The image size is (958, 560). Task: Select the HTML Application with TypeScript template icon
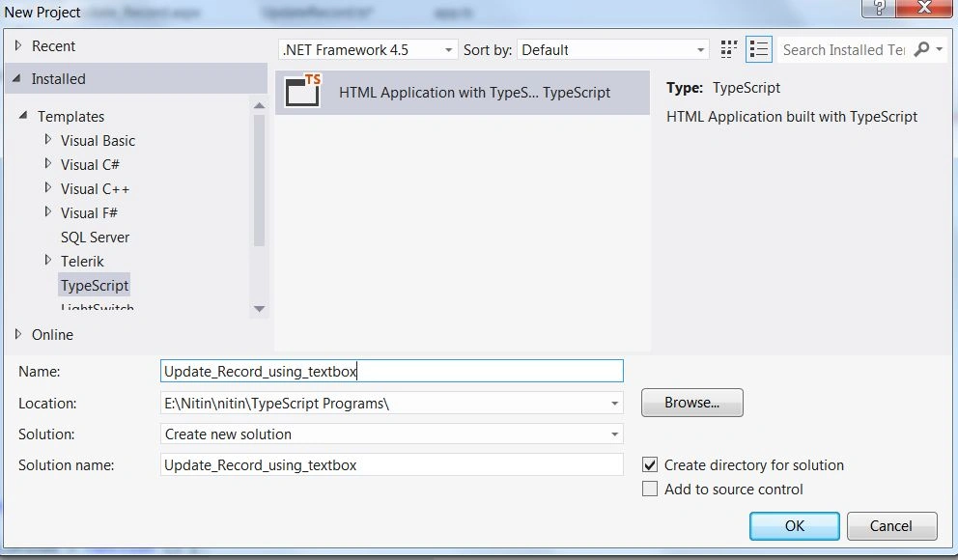pyautogui.click(x=303, y=92)
